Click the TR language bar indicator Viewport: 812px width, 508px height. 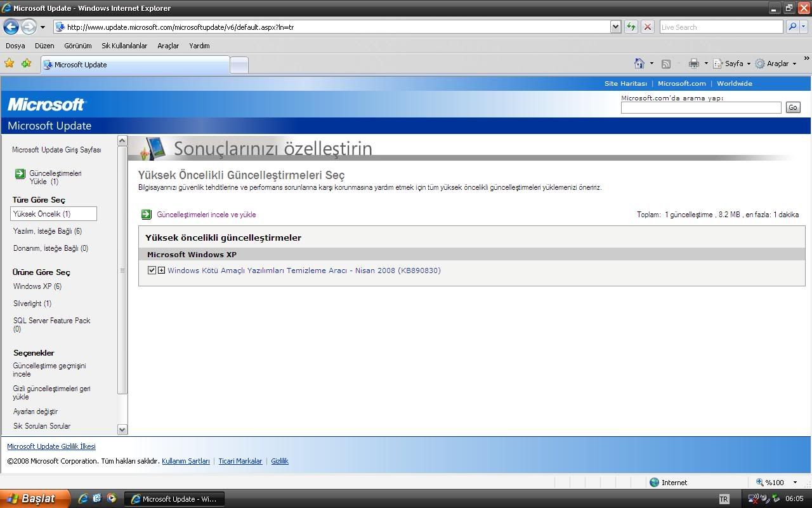point(724,499)
